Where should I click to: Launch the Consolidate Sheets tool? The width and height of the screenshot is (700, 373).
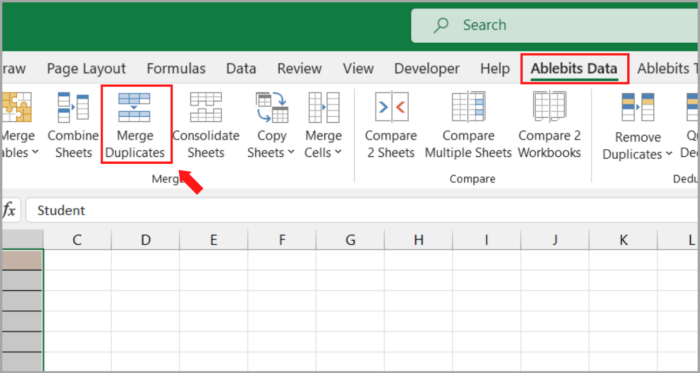click(206, 125)
